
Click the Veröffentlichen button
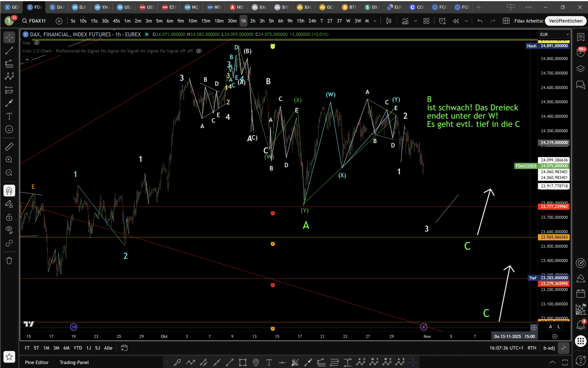tap(565, 21)
